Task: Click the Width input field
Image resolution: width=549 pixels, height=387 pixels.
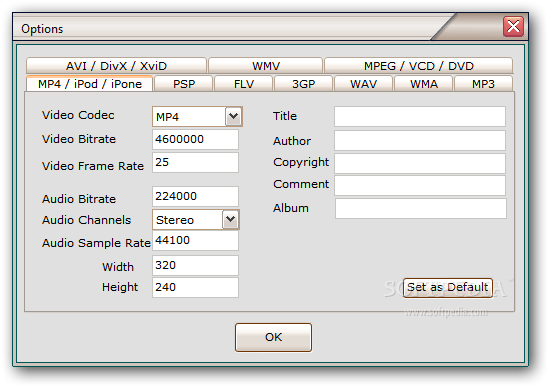Action: [x=195, y=265]
